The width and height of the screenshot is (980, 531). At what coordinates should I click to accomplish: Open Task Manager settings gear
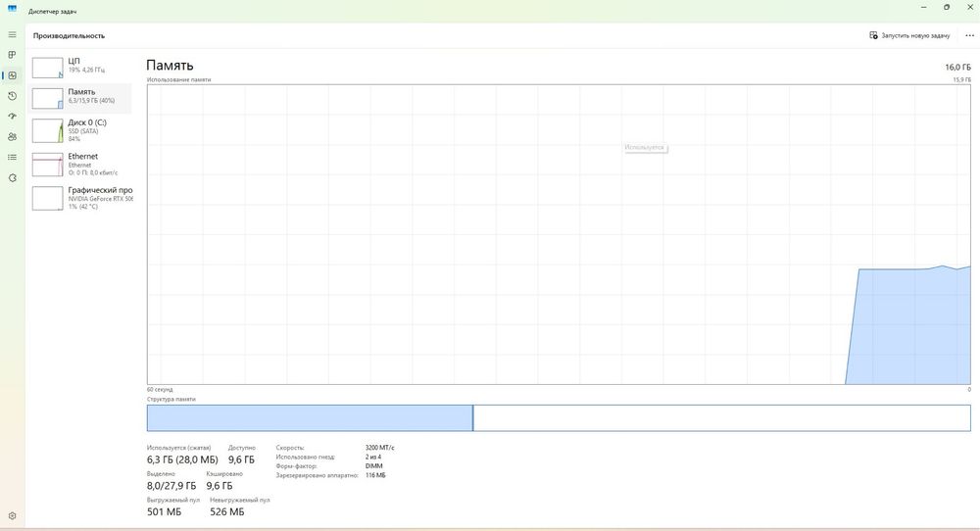12,516
